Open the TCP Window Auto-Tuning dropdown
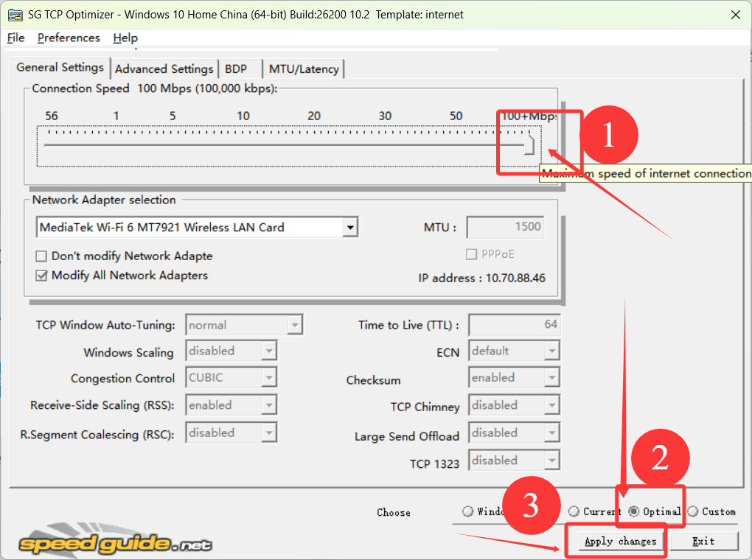 297,324
